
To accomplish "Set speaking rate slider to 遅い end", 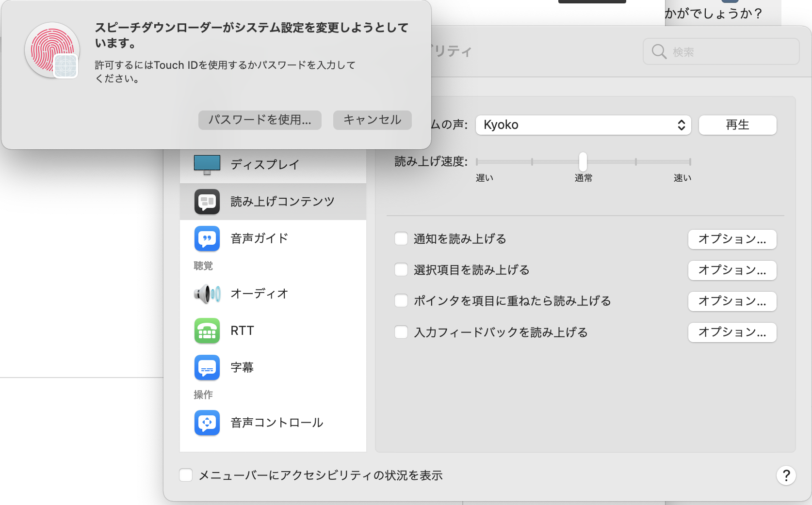I will tap(477, 162).
